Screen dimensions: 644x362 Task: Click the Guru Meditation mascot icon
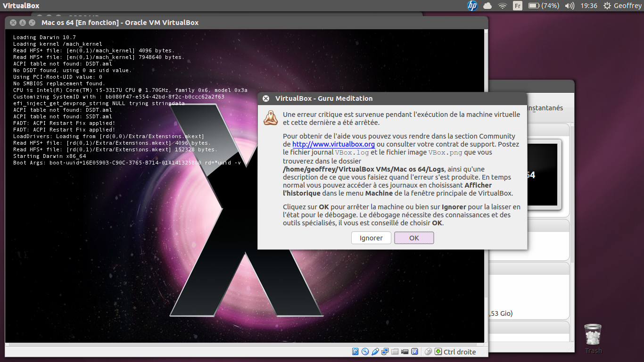(271, 118)
